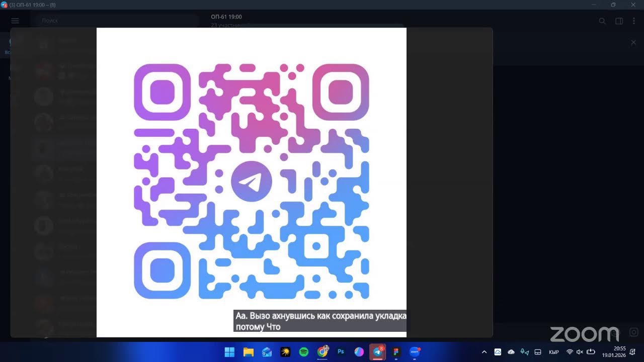Open the ОП-61 19:00 chat header
This screenshot has width=644, height=362.
(226, 21)
